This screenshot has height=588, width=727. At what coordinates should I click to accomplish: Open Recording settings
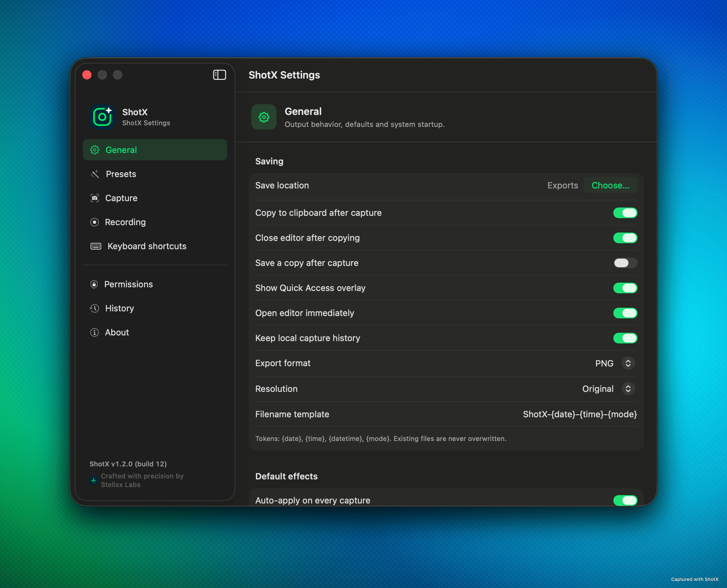tap(155, 222)
